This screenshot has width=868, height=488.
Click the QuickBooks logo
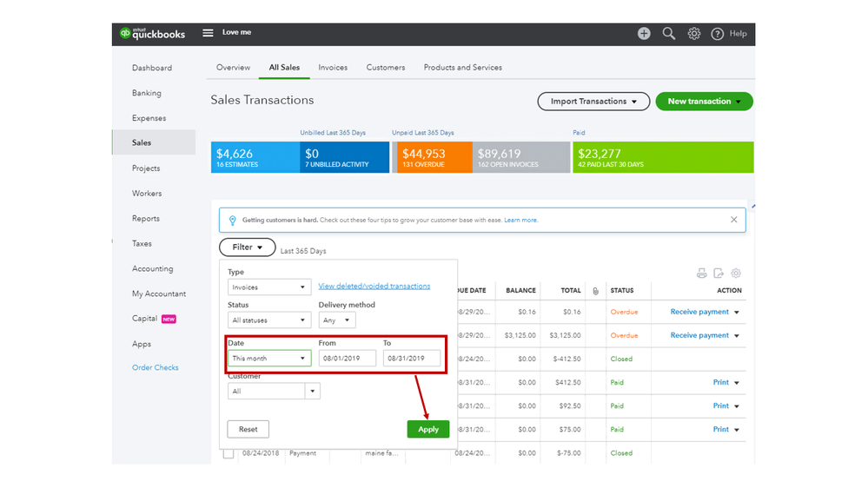click(x=152, y=34)
